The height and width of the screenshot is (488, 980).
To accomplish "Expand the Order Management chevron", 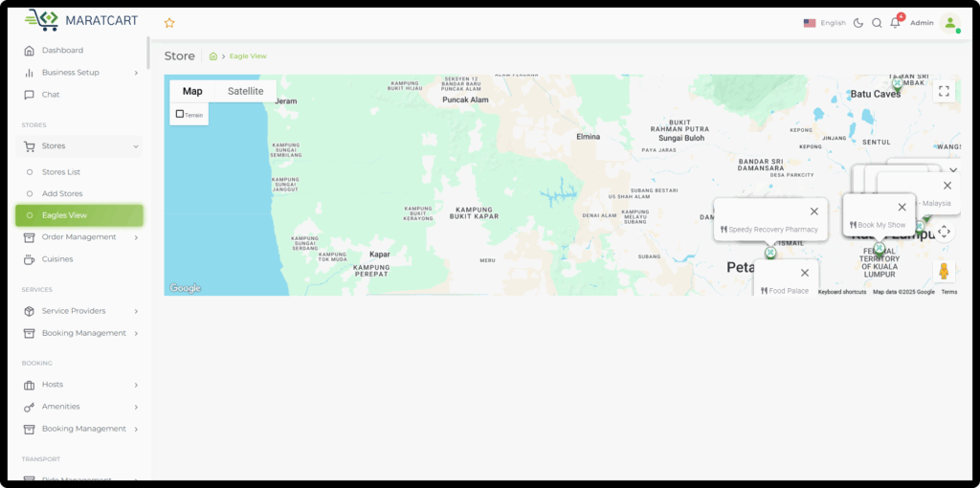I will pos(136,237).
